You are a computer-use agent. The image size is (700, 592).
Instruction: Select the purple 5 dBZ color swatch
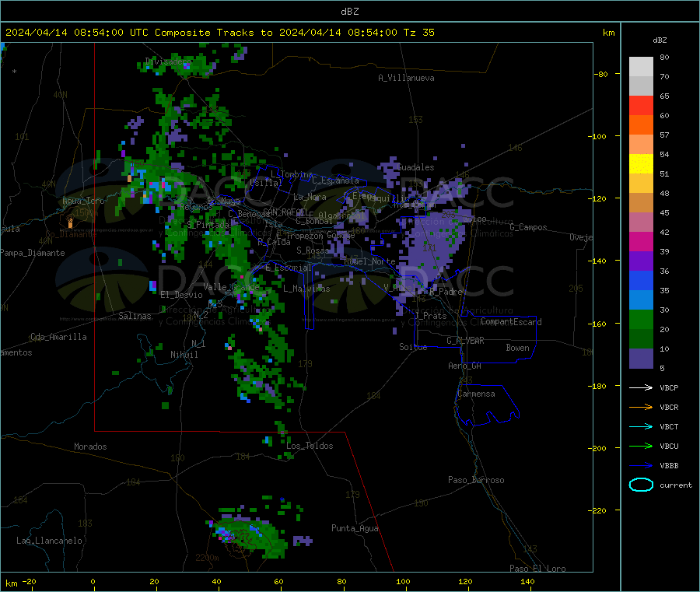pyautogui.click(x=641, y=359)
